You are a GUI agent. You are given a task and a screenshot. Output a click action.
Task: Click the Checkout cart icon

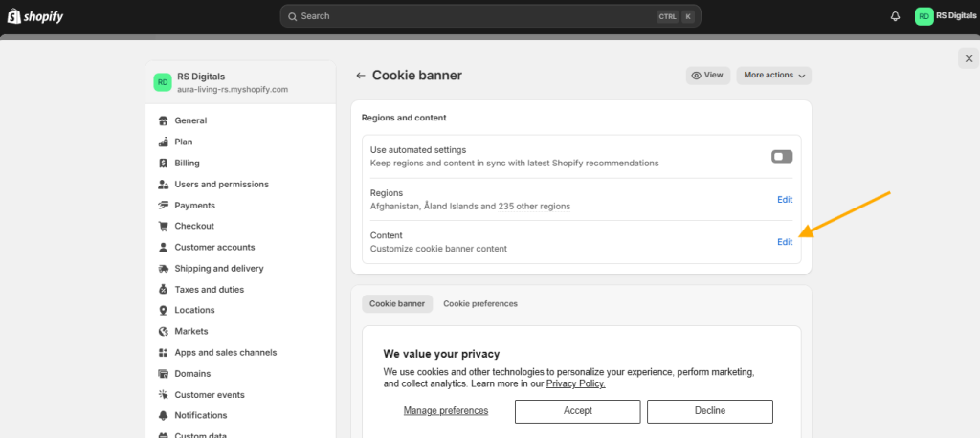point(163,227)
